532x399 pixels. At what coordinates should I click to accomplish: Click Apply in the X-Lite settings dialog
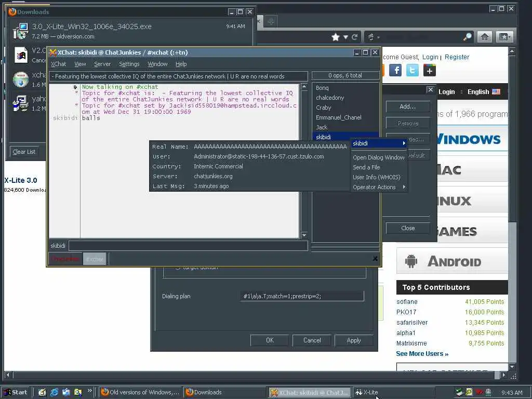tap(354, 340)
